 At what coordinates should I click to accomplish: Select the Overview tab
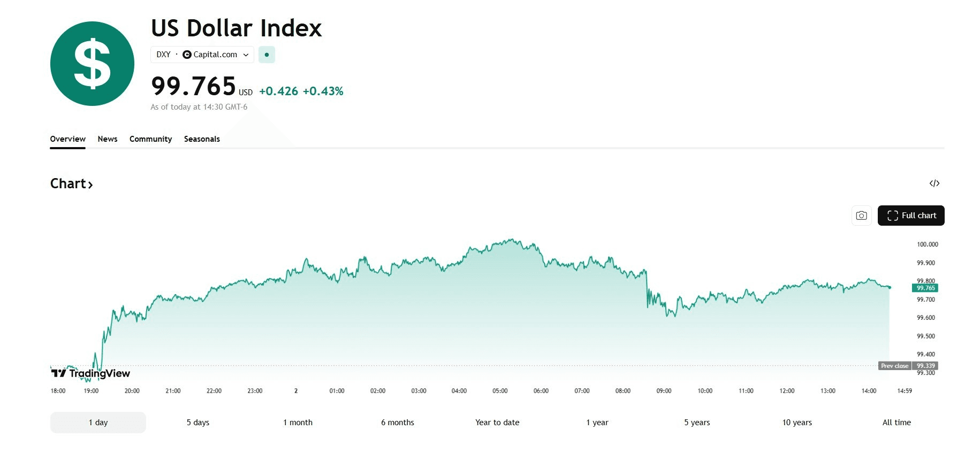click(67, 139)
